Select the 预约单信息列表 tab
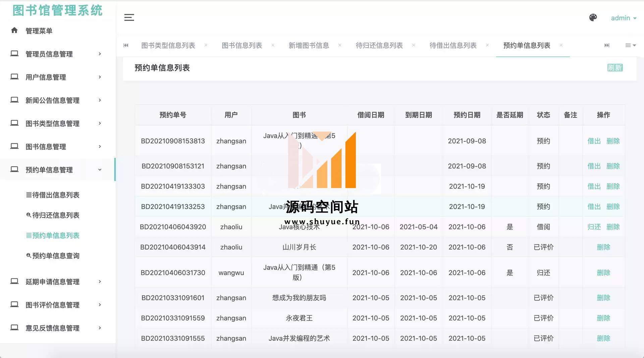644x358 pixels. 527,45
